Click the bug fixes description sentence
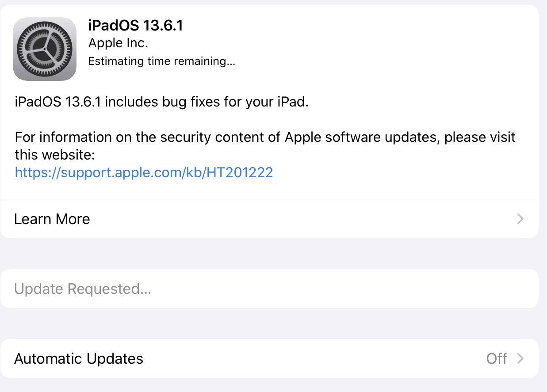Image resolution: width=547 pixels, height=392 pixels. coord(161,102)
